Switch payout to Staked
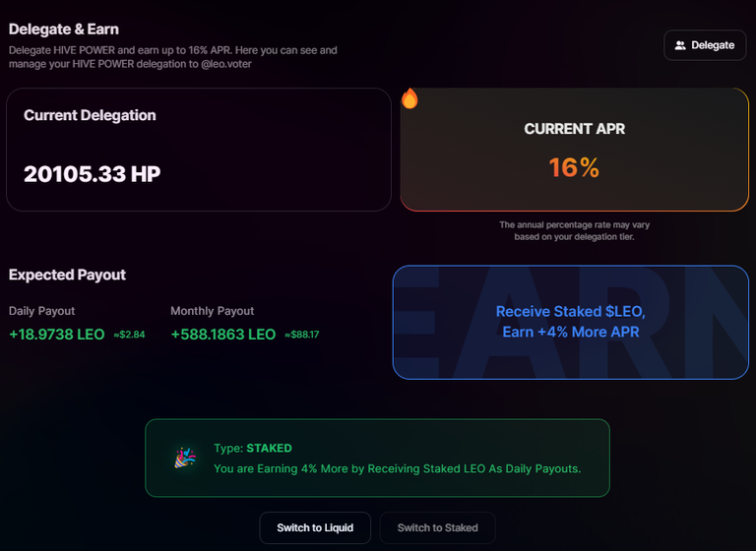Image resolution: width=756 pixels, height=551 pixels. [437, 527]
